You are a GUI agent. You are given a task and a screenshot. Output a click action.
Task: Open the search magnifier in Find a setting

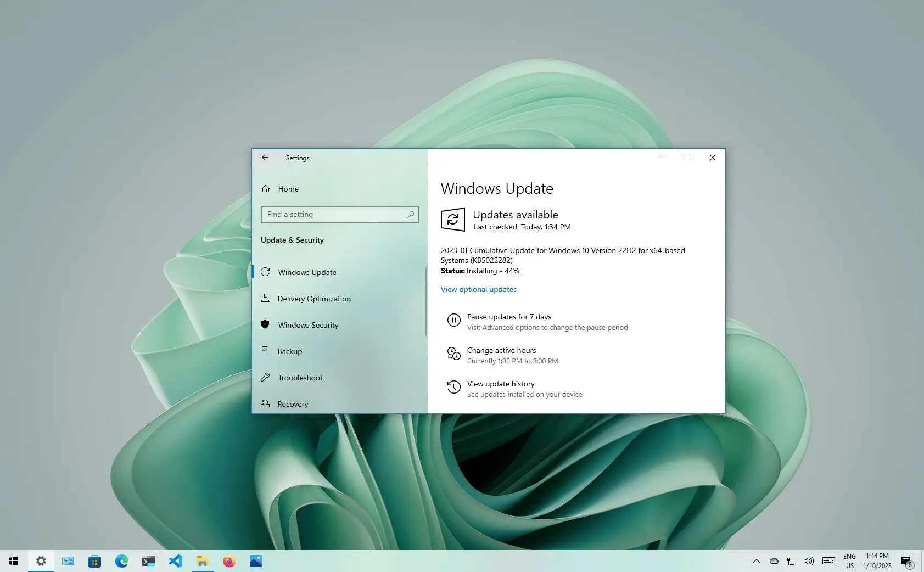click(x=410, y=215)
